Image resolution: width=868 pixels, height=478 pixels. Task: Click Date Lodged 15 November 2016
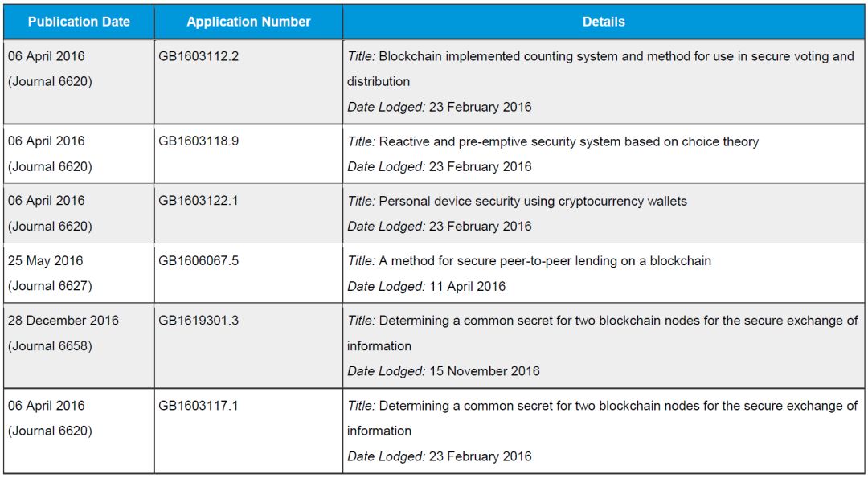pos(444,370)
